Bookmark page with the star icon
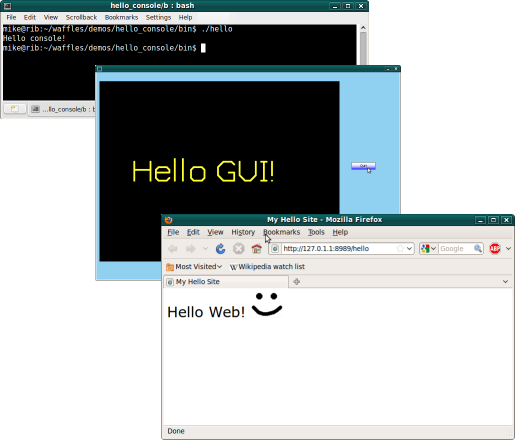 pos(400,248)
